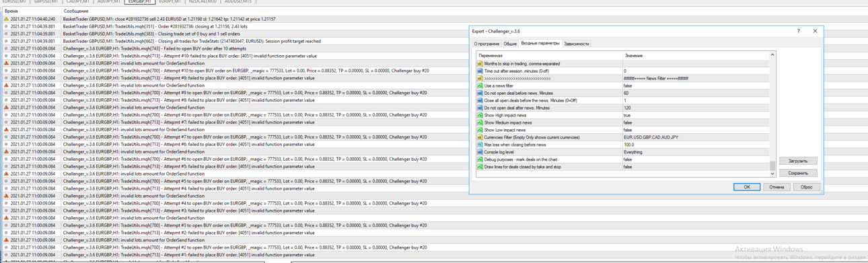Click the icon beside the '>>>>>>' separator parameter
The width and height of the screenshot is (868, 263).
[x=480, y=79]
